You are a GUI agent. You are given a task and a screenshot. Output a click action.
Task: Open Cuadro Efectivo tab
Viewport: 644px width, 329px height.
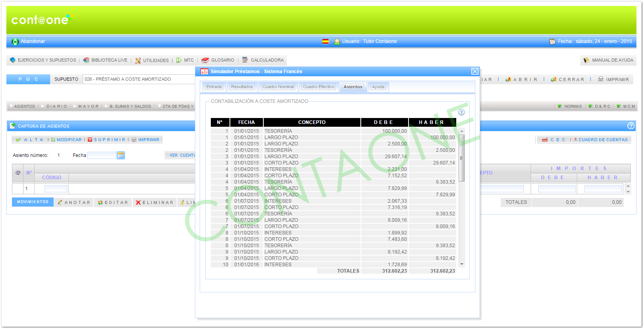319,87
